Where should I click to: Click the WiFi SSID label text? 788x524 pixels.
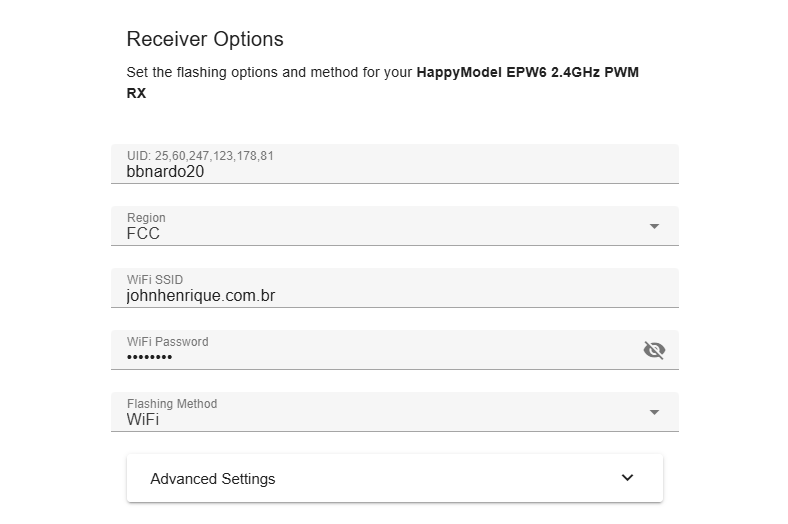click(x=155, y=280)
